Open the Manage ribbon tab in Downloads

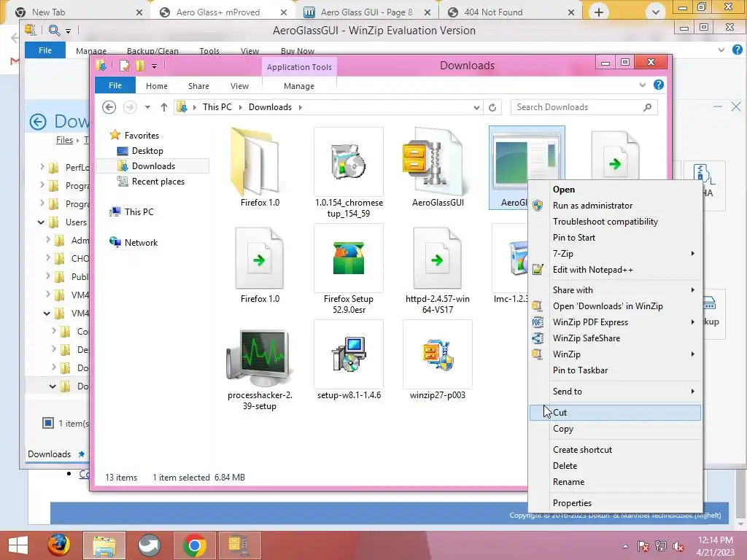tap(299, 86)
